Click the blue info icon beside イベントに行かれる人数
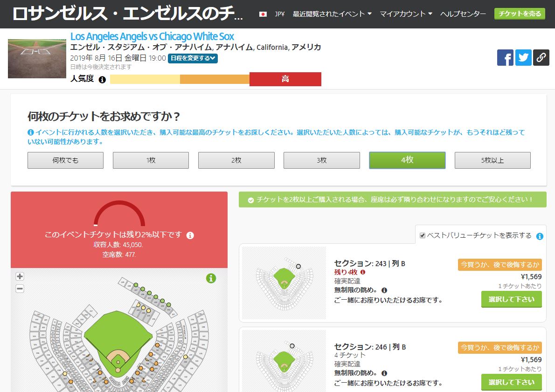This screenshot has height=392, width=555. click(31, 132)
